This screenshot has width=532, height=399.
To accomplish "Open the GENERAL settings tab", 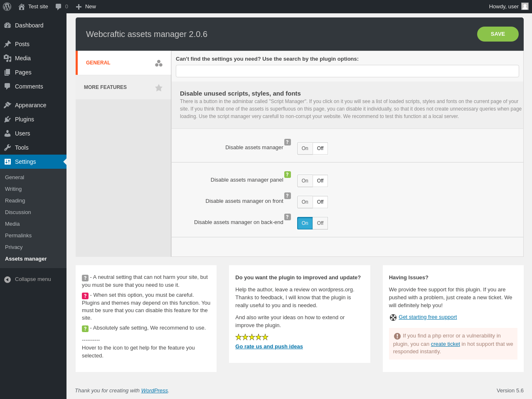I will click(123, 63).
